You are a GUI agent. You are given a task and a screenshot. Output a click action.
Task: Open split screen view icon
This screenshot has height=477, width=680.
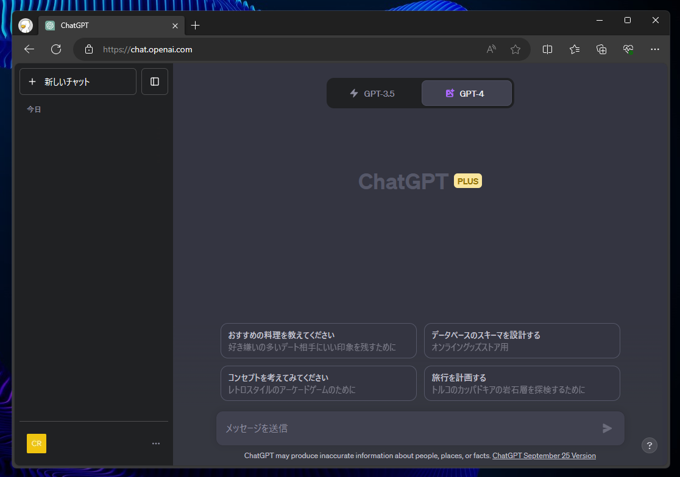click(547, 49)
